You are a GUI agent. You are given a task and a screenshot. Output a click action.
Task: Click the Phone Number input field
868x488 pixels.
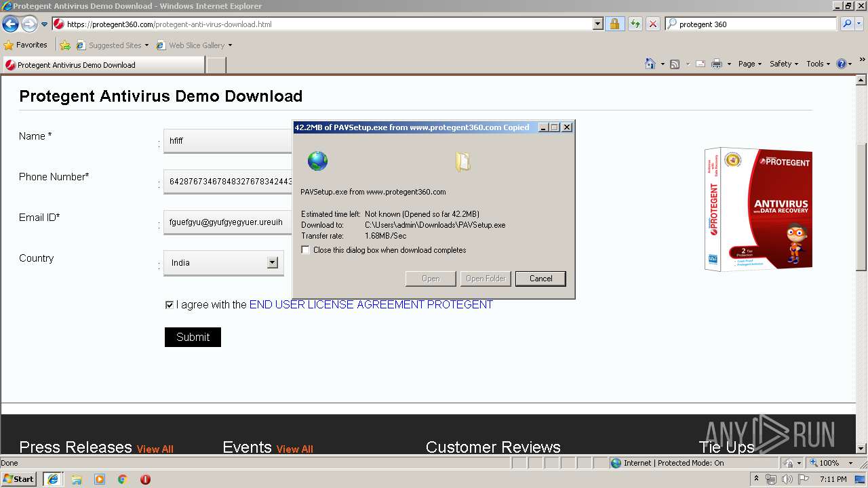[x=228, y=182]
